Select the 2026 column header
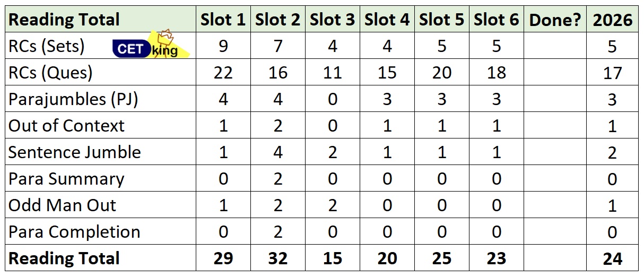 tap(613, 20)
